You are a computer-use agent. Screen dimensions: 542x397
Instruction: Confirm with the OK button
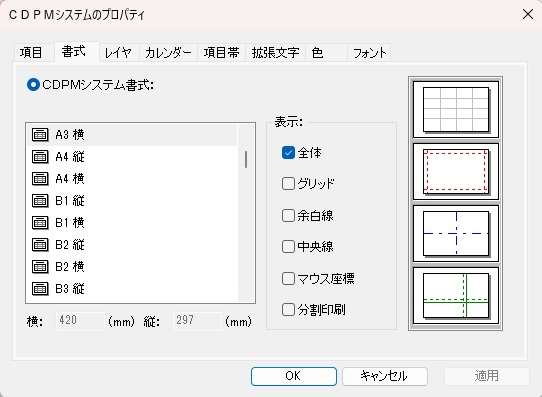[294, 376]
